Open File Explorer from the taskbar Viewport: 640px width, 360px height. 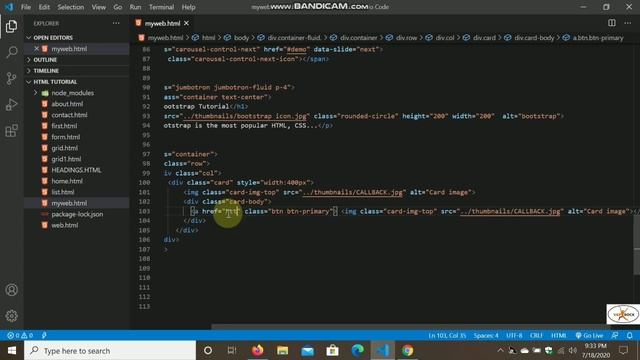pyautogui.click(x=282, y=350)
